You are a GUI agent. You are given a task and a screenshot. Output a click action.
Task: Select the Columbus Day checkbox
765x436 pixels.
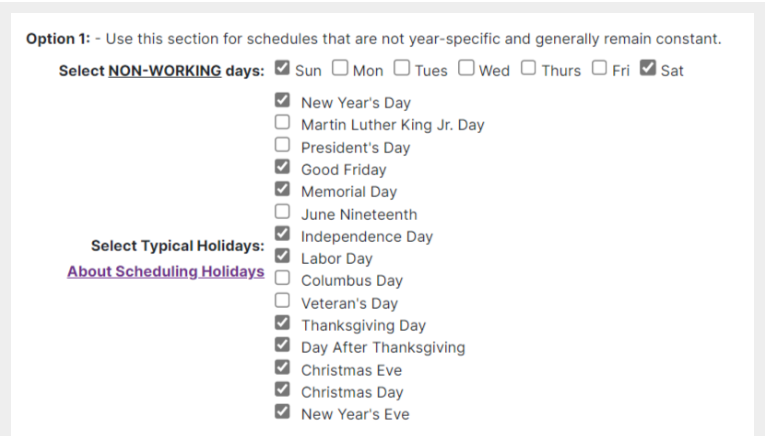[x=282, y=278]
